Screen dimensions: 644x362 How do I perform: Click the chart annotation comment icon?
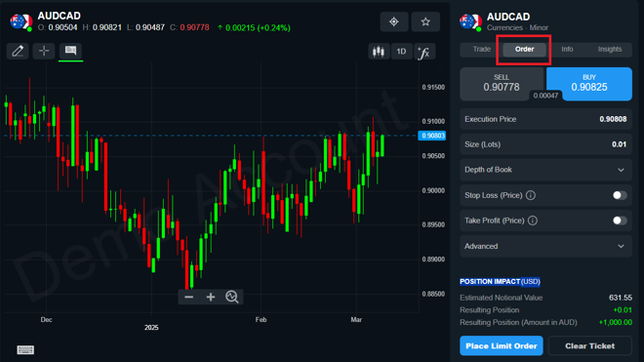(x=70, y=51)
